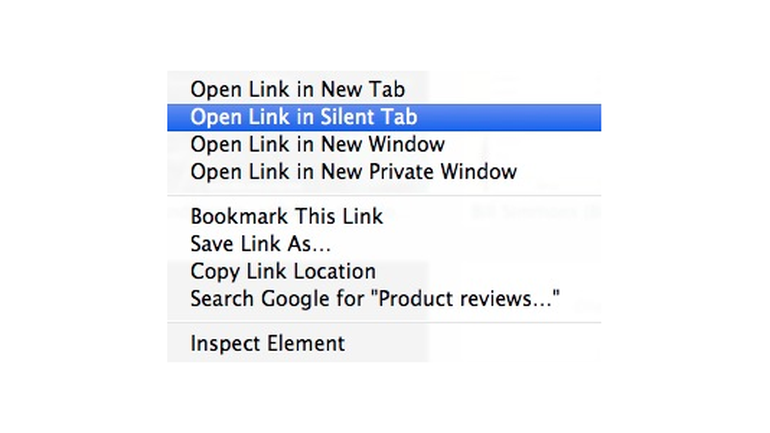This screenshot has width=770, height=433.
Task: Pick the Silent Tab menu entry
Action: 303,117
